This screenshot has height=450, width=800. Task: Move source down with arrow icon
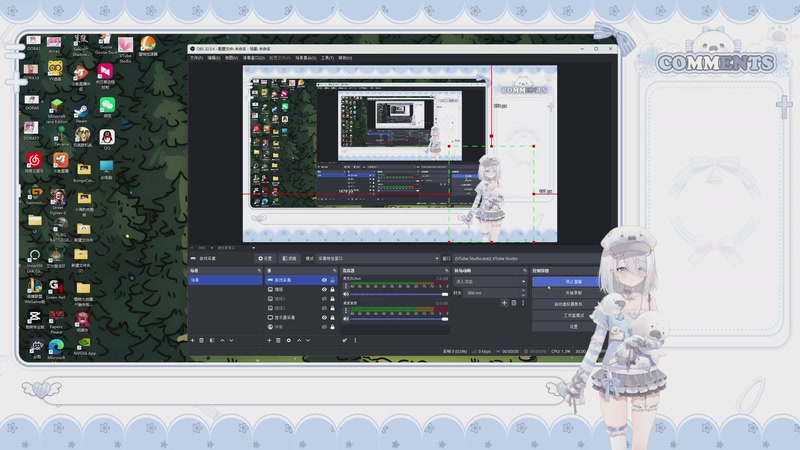(308, 340)
